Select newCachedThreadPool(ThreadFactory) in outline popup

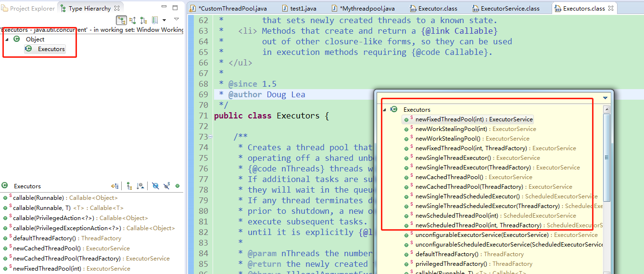click(488, 187)
